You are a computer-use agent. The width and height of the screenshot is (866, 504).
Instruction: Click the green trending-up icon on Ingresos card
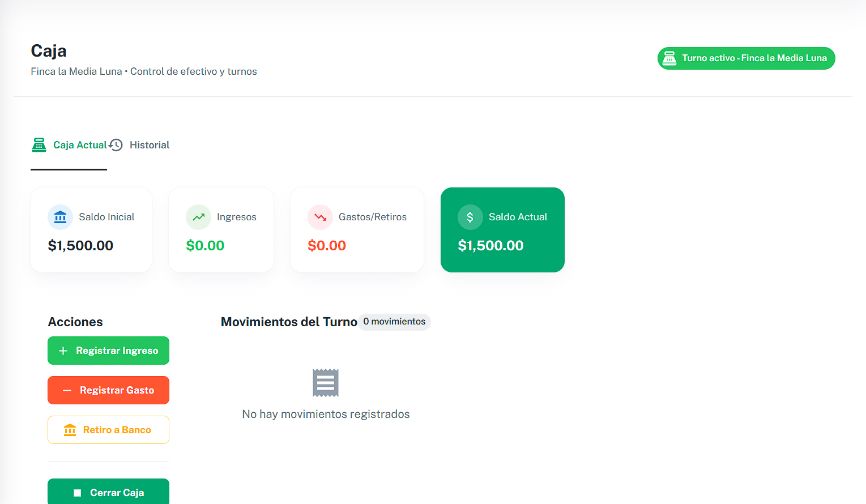pyautogui.click(x=198, y=217)
